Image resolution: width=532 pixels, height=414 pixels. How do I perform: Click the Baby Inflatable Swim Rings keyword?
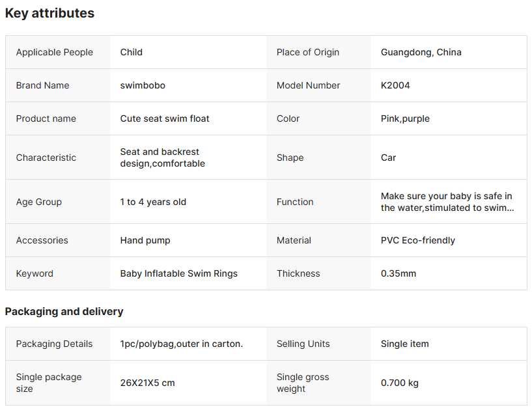[178, 273]
